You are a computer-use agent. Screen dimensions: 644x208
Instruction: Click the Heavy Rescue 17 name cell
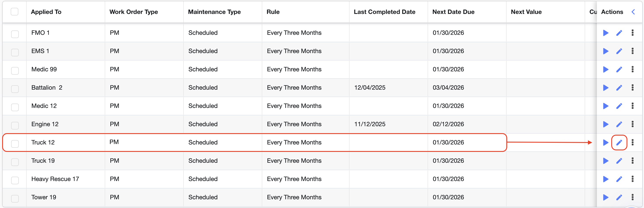pos(55,179)
